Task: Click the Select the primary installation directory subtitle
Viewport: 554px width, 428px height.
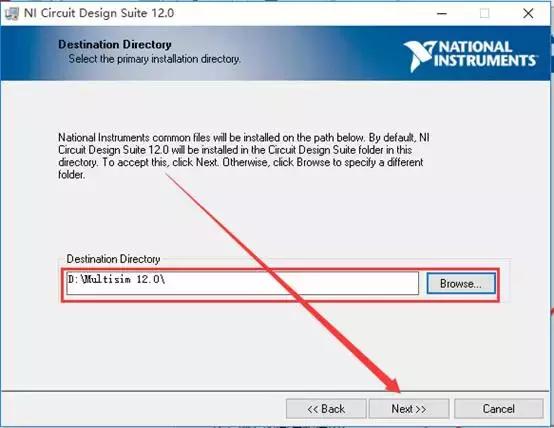Action: [x=154, y=59]
